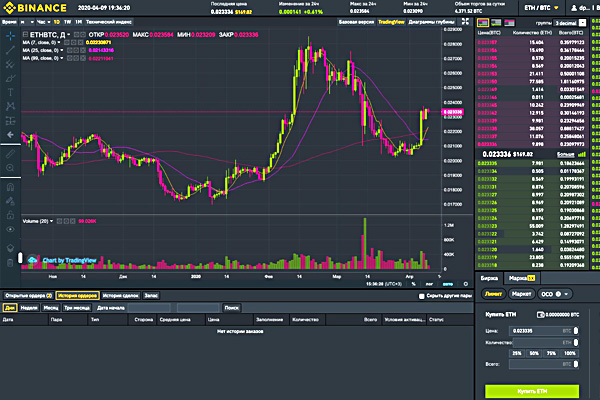Select the ruler measure tool
This screenshot has height=400, width=600.
tap(10, 154)
